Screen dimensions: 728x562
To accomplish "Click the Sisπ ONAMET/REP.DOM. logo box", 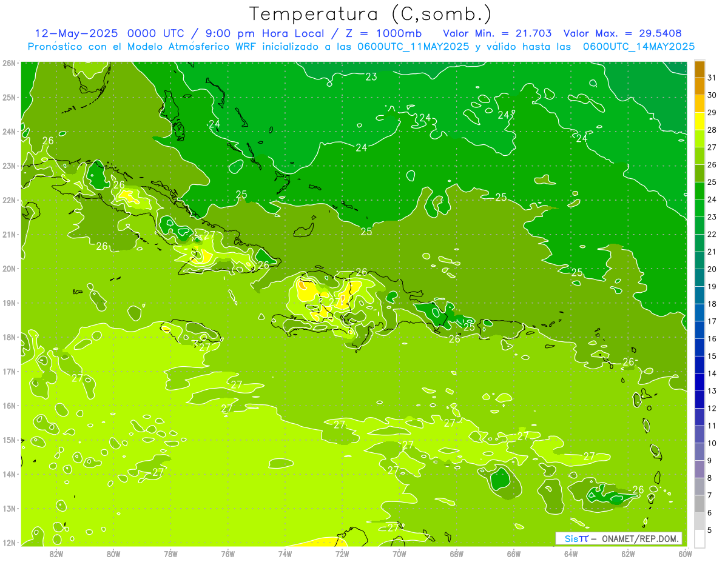I will [619, 538].
